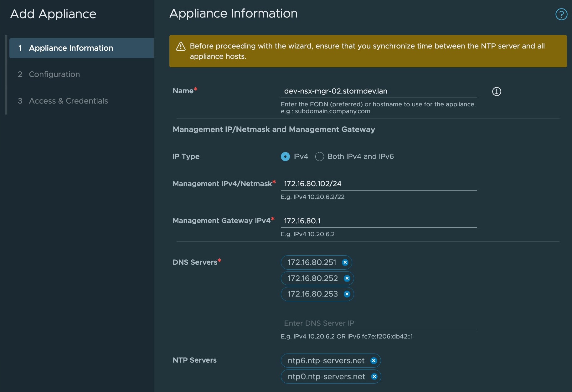Remove ntp0.ntp-servers.net NTP server
The image size is (572, 392).
tap(374, 377)
